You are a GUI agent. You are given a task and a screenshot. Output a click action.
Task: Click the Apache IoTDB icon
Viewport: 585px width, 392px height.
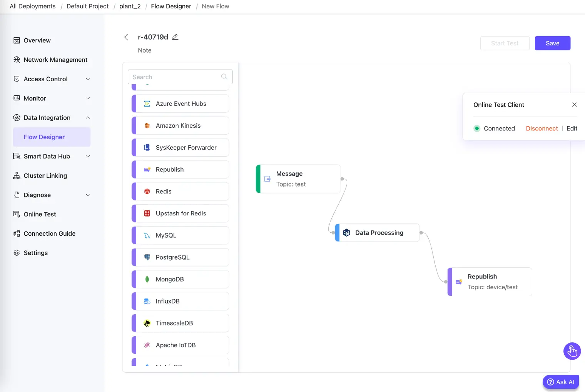coord(147,345)
